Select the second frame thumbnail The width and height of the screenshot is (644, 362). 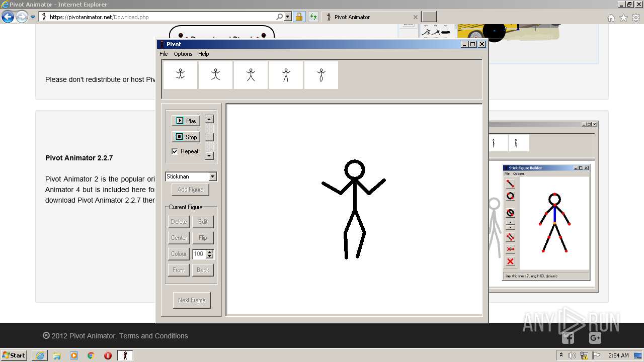point(215,75)
